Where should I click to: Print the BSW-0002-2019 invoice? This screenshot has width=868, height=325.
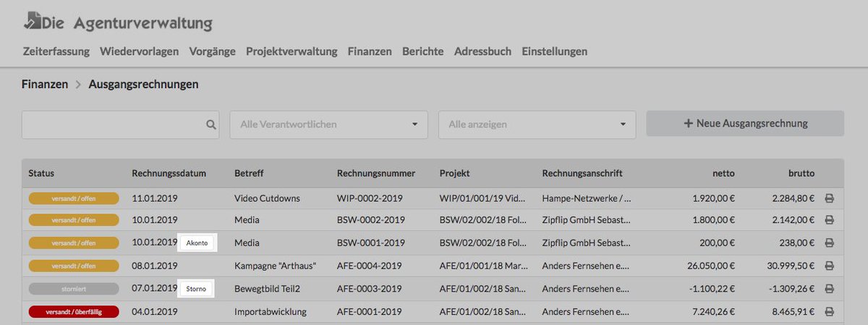829,220
